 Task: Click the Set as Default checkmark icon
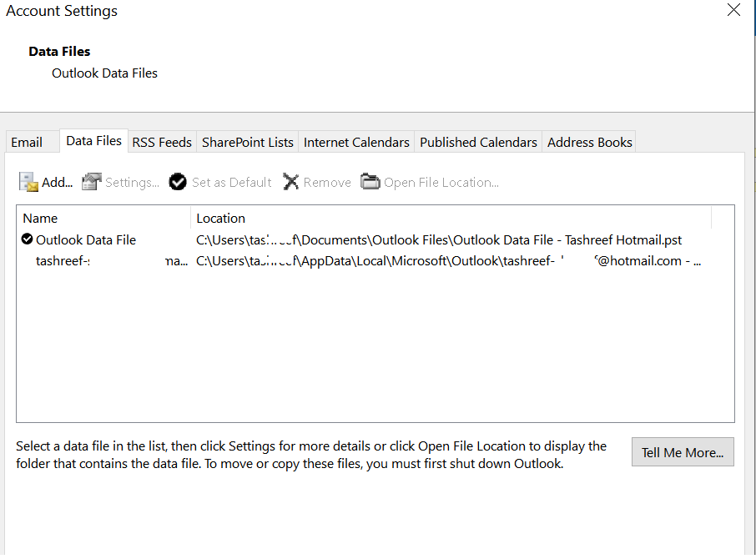click(x=178, y=182)
